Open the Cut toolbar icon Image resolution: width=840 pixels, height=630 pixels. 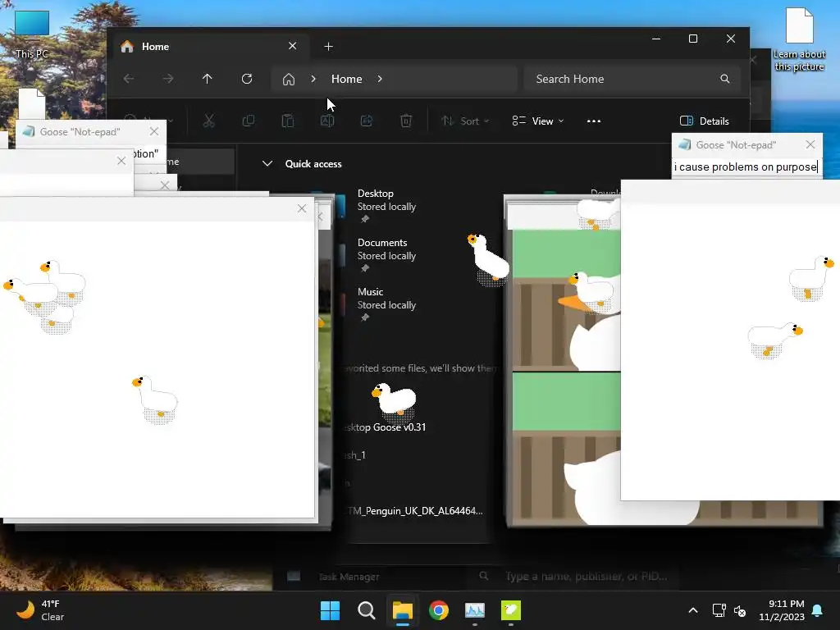209,121
